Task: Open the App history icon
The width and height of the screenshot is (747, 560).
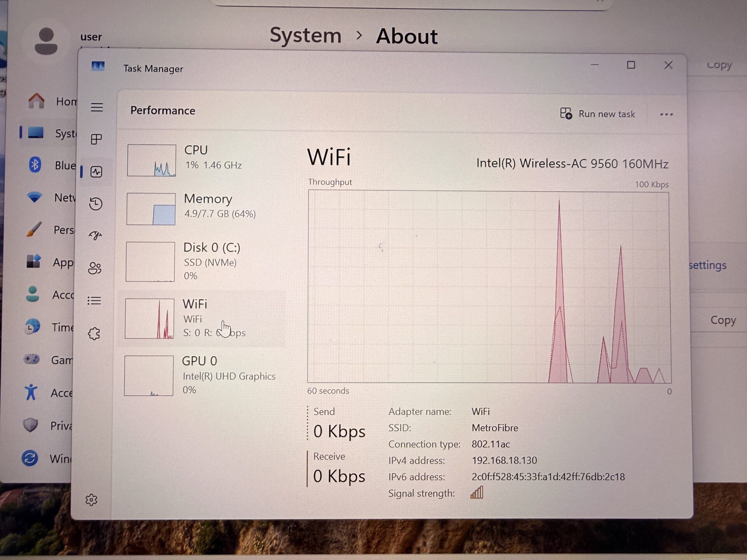Action: 96,204
